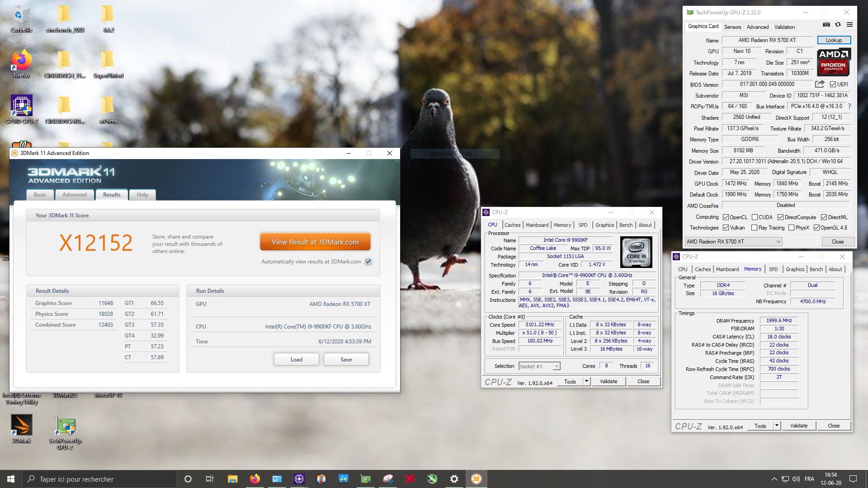Click the taskbar clock and date
Viewport: 868px width, 488px height.
pos(831,479)
